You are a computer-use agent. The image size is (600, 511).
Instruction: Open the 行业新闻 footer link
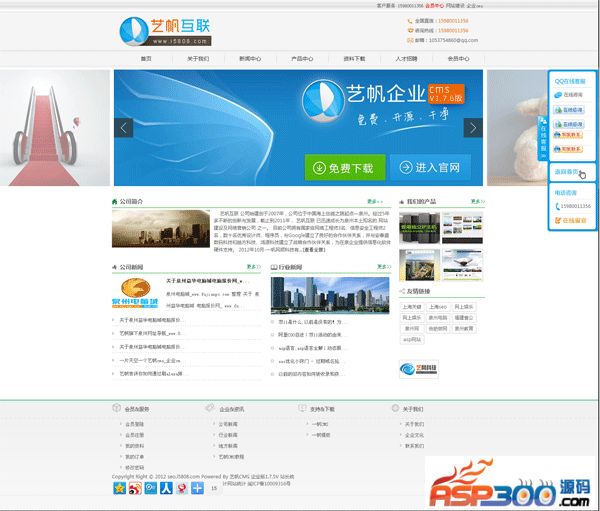click(x=228, y=435)
